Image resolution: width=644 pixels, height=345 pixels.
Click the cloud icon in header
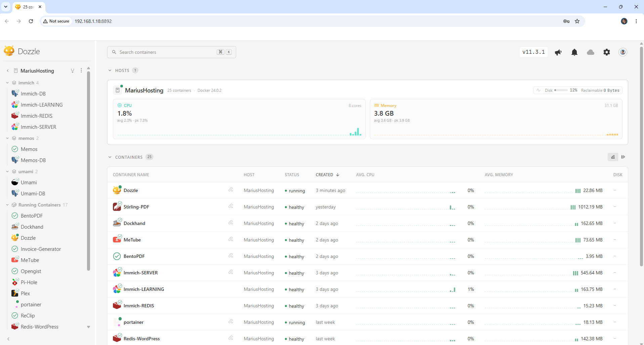point(591,52)
